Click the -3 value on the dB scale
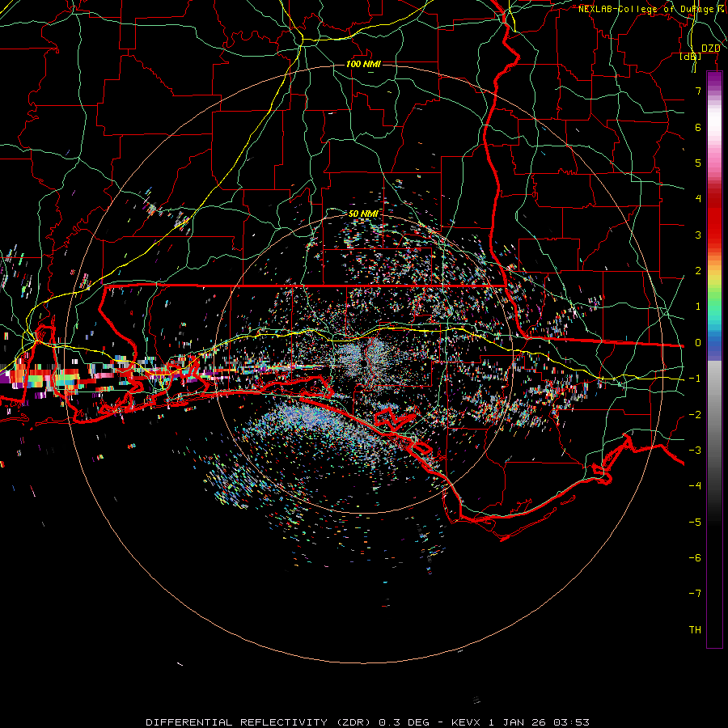 coord(695,451)
